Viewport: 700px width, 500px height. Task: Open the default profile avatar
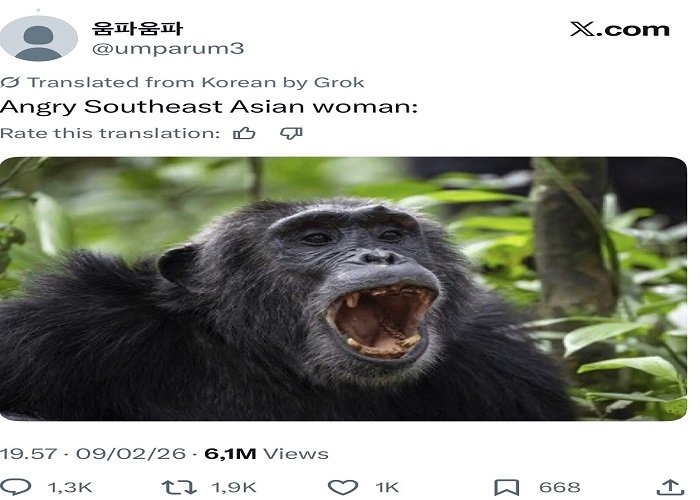pyautogui.click(x=39, y=38)
